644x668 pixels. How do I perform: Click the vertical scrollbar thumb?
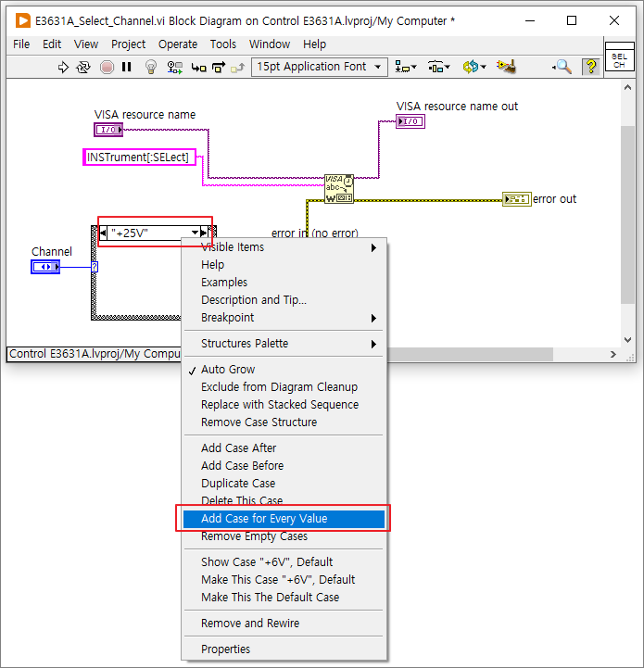(627, 215)
